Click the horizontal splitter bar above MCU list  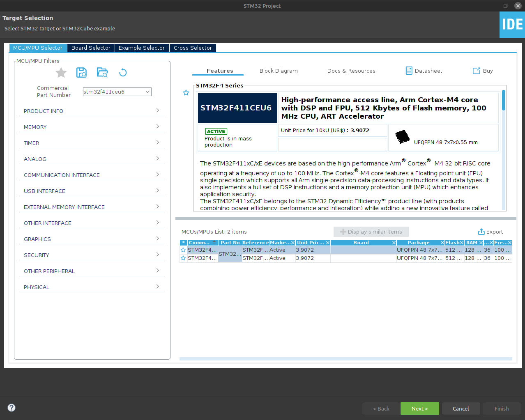(346, 218)
